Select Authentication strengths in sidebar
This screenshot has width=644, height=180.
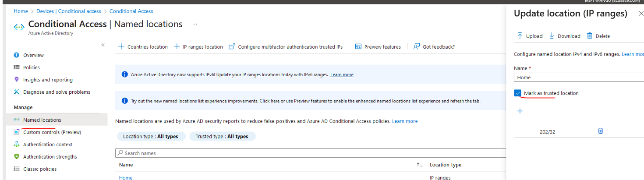tap(50, 157)
